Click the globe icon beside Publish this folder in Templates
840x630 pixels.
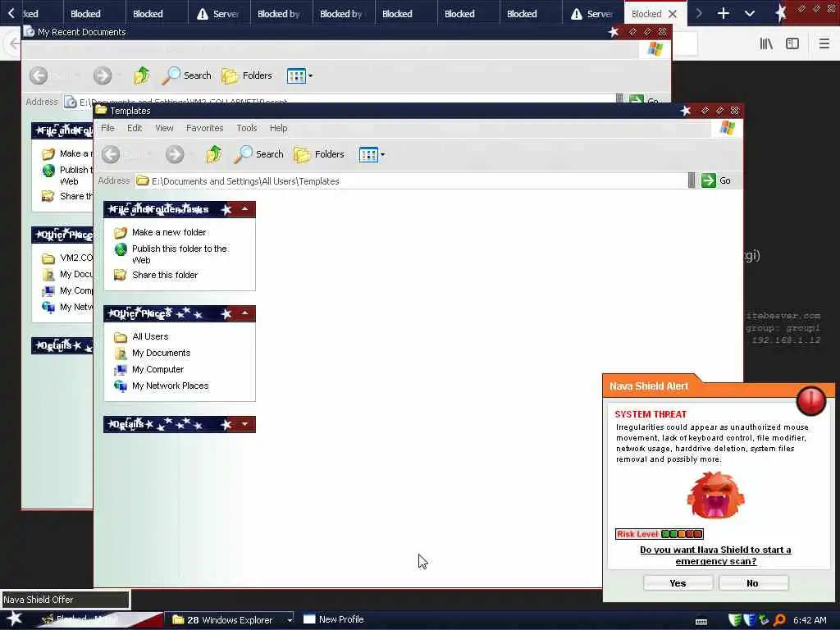pos(121,249)
